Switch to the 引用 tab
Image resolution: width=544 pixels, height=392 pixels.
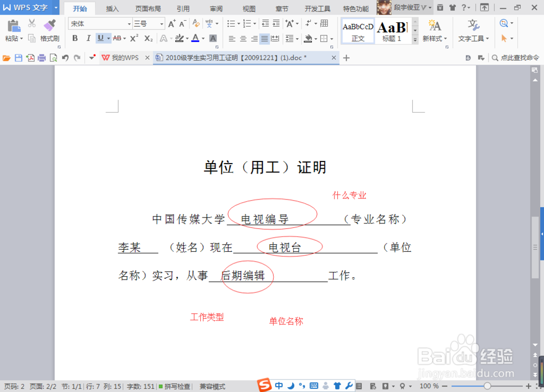click(183, 9)
